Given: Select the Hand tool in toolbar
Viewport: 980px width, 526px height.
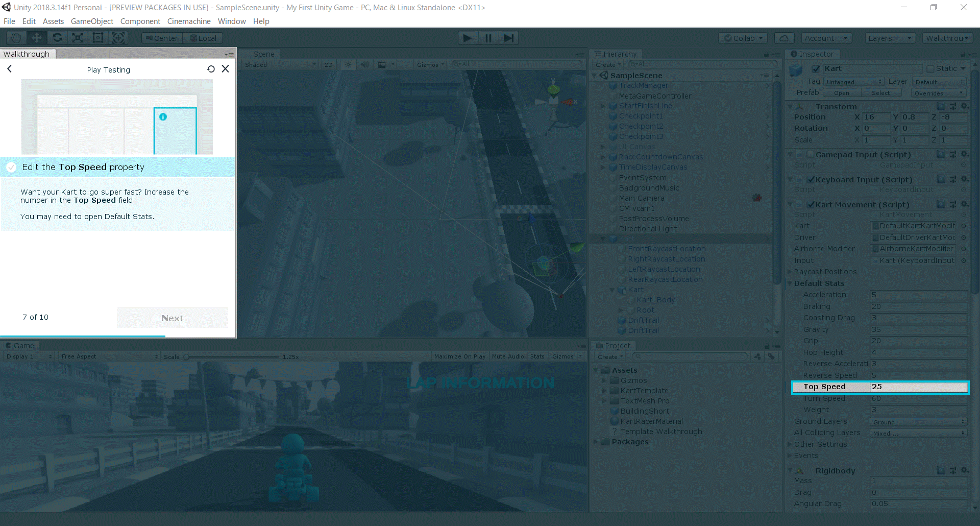Looking at the screenshot, I should click(16, 38).
